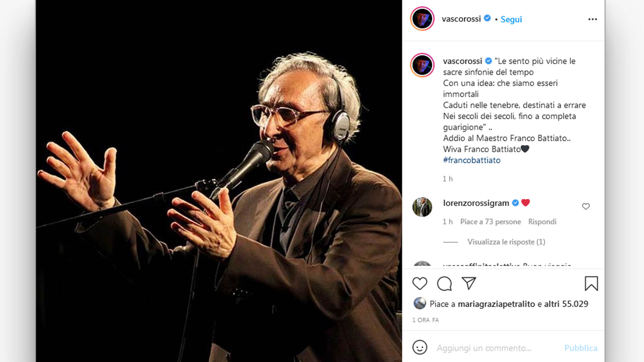Viewport: 644px width, 362px height.
Task: View likes list at altri 55.029
Action: 566,304
